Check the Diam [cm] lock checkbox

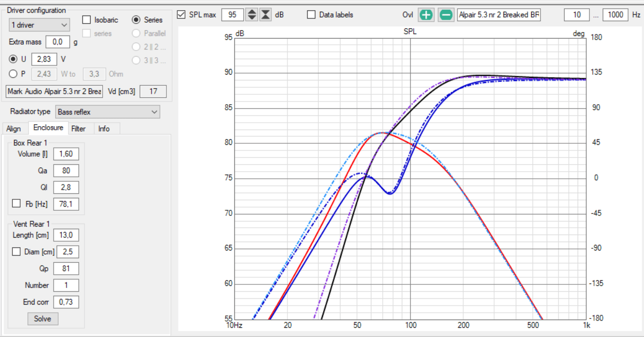point(16,252)
